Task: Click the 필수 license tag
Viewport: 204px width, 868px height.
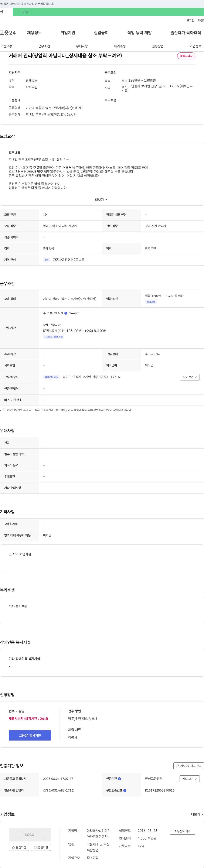Action: click(47, 260)
